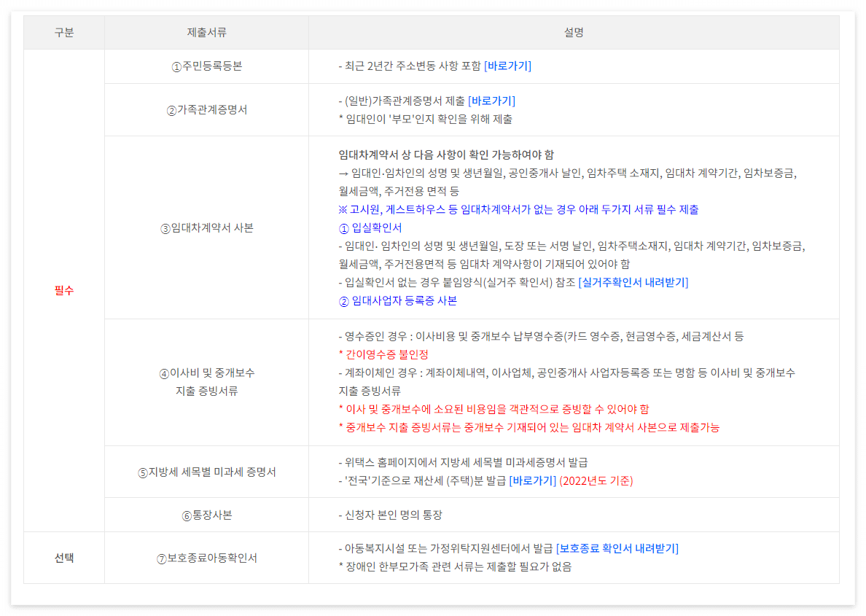Click the 선택 category cell

(x=63, y=557)
